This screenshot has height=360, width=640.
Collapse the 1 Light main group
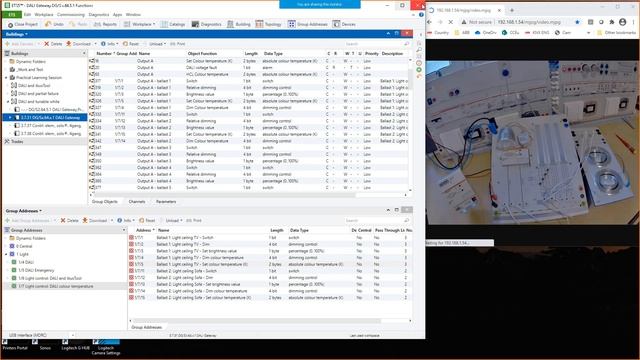point(6,254)
